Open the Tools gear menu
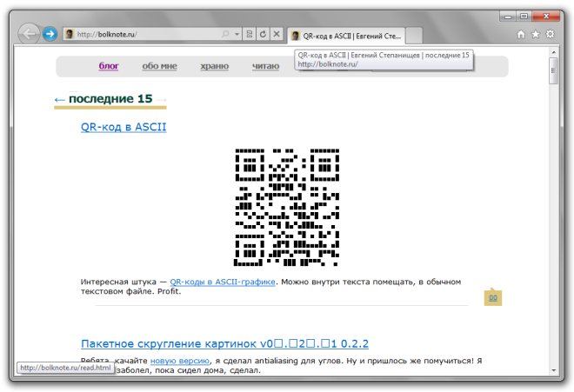This screenshot has height=392, width=574. tap(550, 35)
